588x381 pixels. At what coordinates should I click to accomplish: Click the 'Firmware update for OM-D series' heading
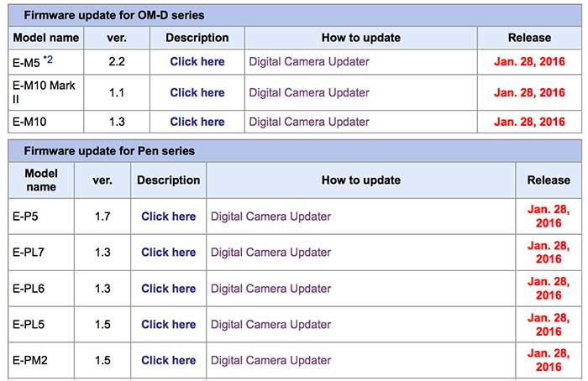(113, 15)
